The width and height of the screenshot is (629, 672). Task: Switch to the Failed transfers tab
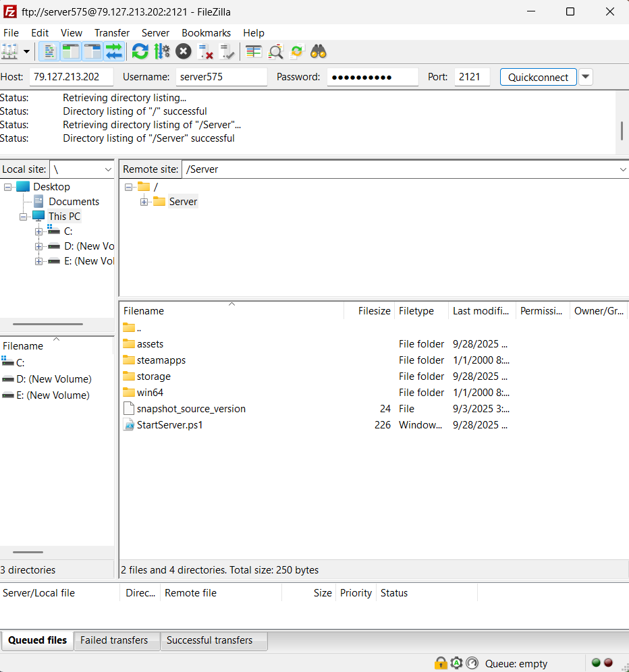[114, 640]
